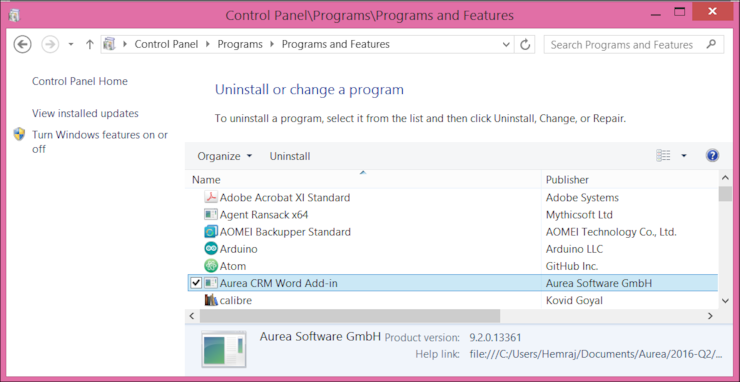
Task: Click Kovid Goyal publisher cell
Action: point(574,300)
